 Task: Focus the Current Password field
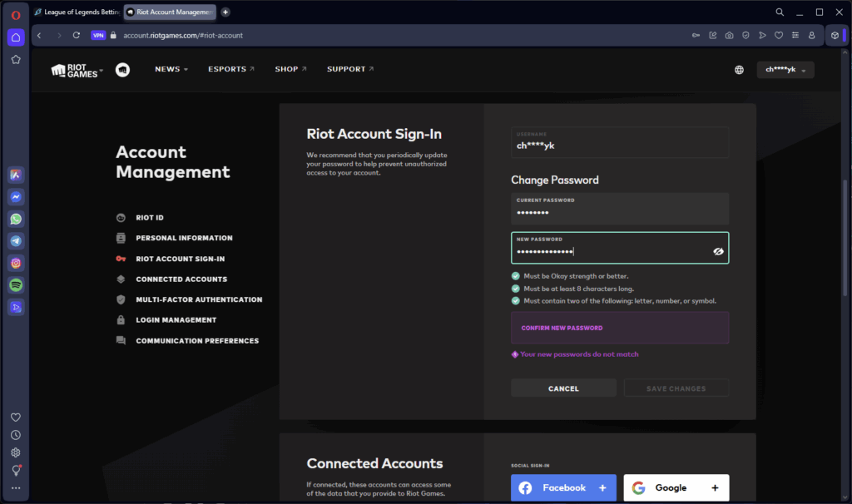click(619, 209)
